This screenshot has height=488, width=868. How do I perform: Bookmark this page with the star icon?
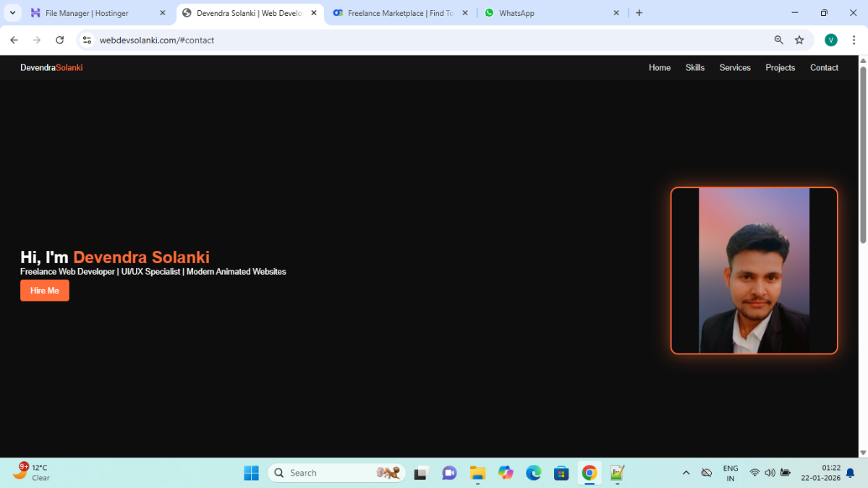coord(799,40)
